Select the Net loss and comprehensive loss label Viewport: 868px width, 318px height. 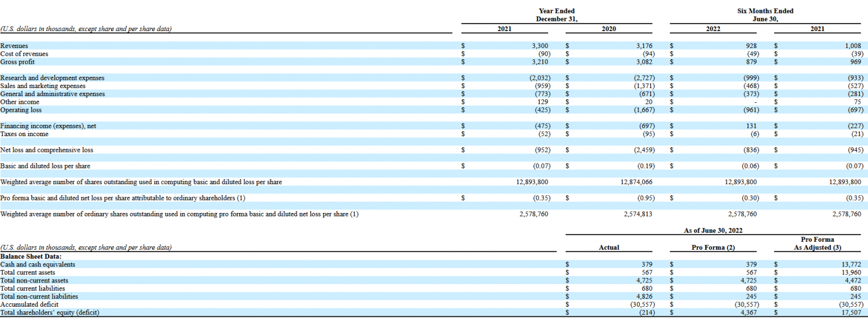coord(47,150)
